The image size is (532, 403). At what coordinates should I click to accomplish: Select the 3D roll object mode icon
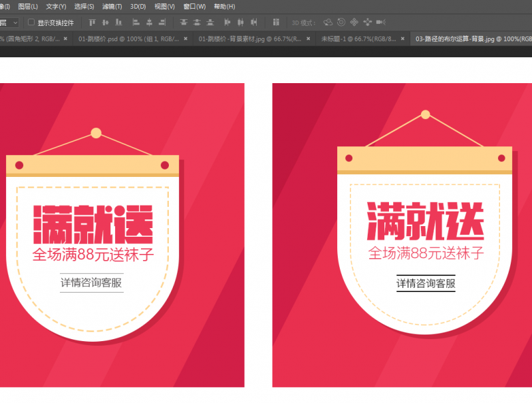(x=341, y=23)
